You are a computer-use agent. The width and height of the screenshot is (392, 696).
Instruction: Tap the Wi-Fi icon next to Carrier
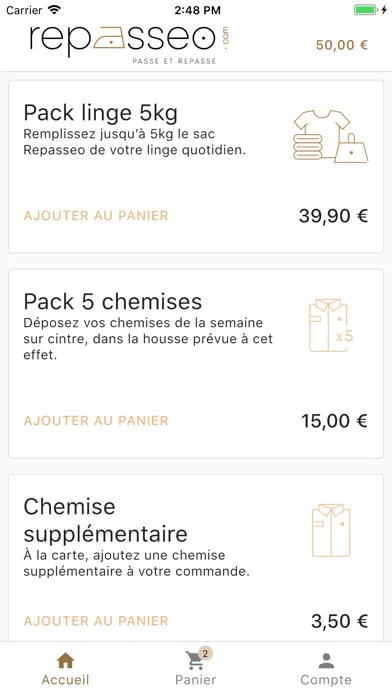54,10
